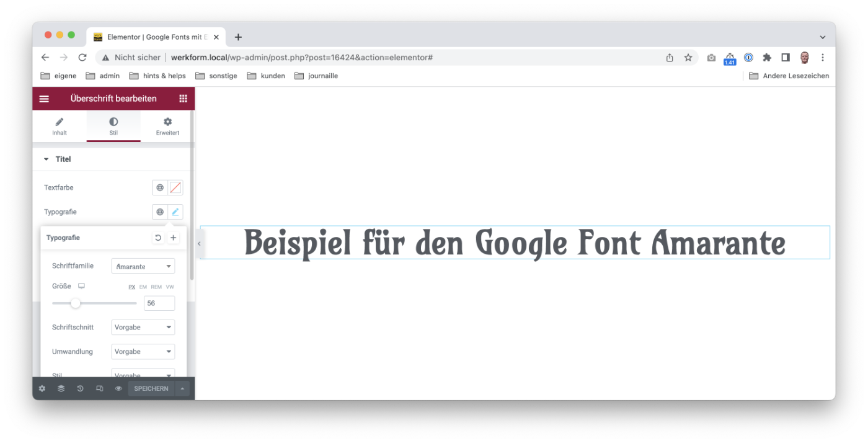Open the Schriftschnitt dropdown

143,327
